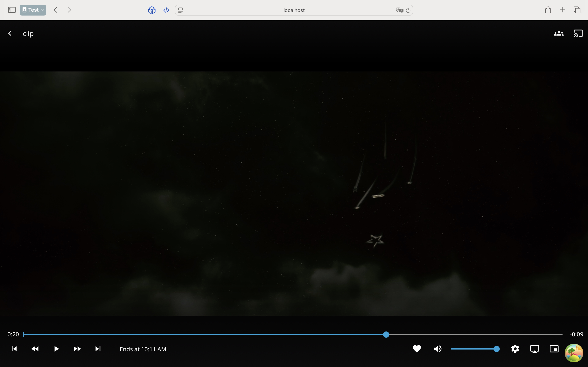This screenshot has width=588, height=367.
Task: Click the volume slider handle
Action: (496, 349)
